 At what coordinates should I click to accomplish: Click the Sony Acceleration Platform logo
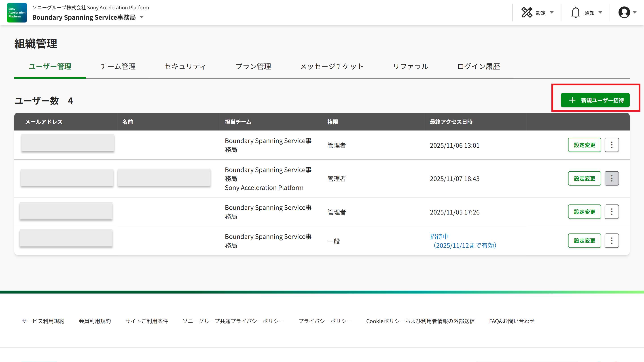tap(17, 13)
